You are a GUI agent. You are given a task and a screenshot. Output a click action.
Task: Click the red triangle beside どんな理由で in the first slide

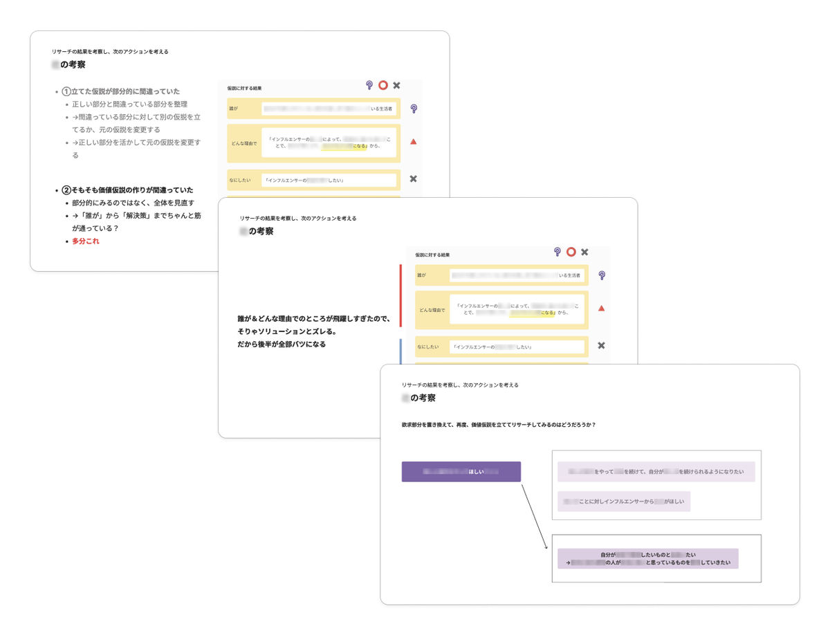point(414,142)
